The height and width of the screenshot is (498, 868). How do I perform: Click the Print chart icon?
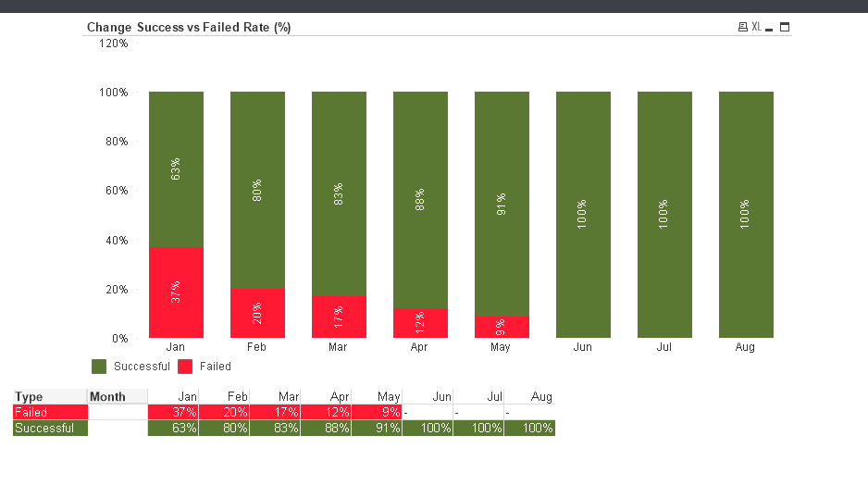[x=742, y=27]
